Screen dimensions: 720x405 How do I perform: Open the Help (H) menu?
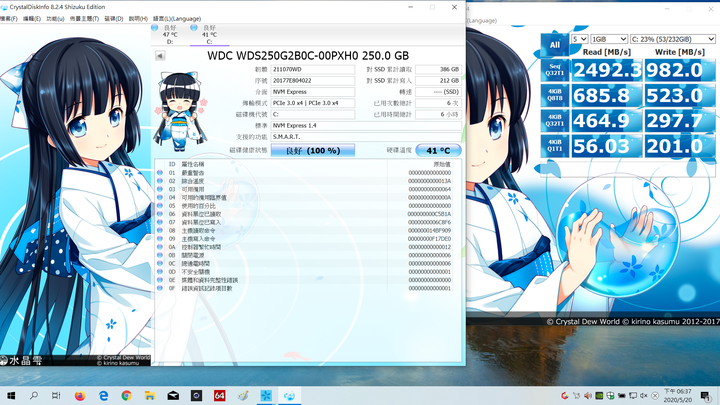tap(138, 19)
